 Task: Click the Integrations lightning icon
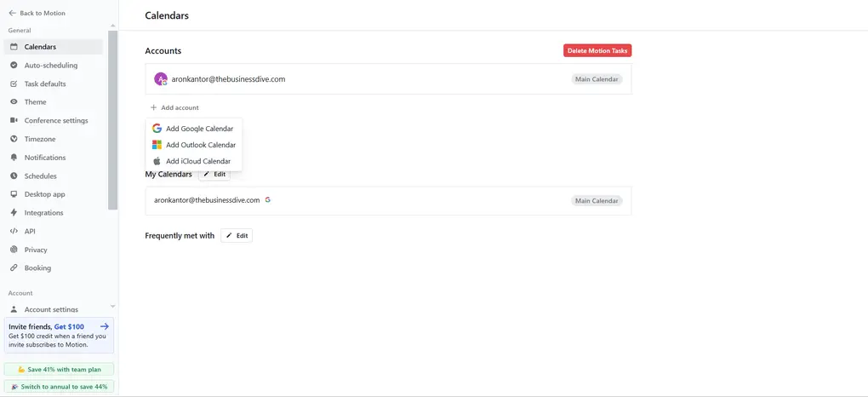(14, 213)
